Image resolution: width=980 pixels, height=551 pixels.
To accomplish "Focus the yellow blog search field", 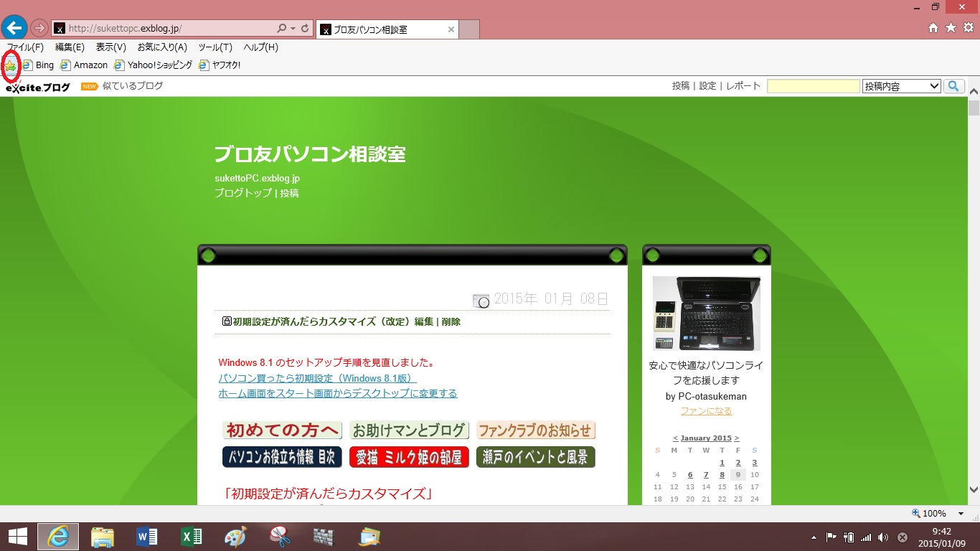I will click(814, 86).
